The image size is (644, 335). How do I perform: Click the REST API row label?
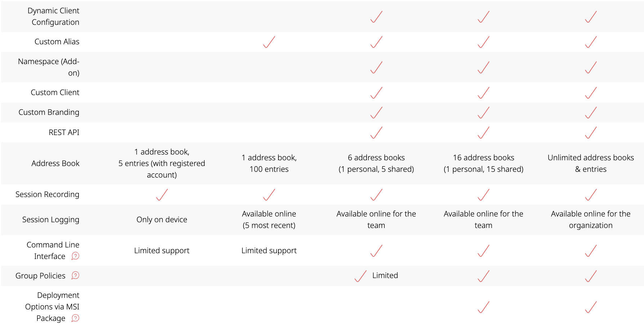pos(64,133)
